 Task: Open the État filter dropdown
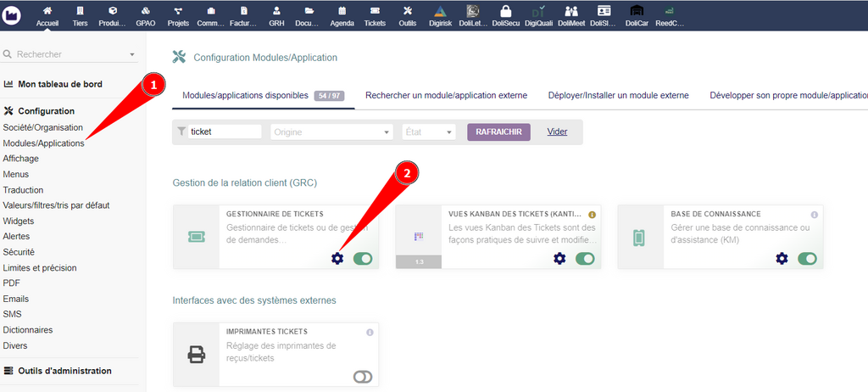tap(429, 132)
